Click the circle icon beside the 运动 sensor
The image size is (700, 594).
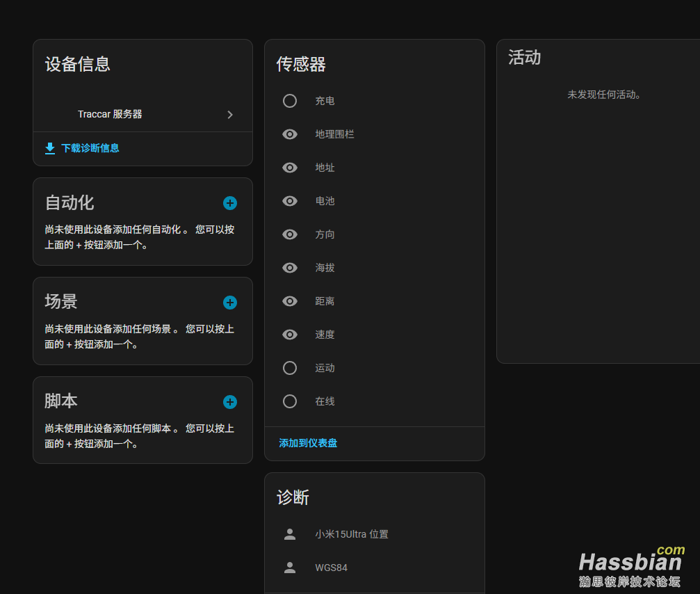pos(289,367)
